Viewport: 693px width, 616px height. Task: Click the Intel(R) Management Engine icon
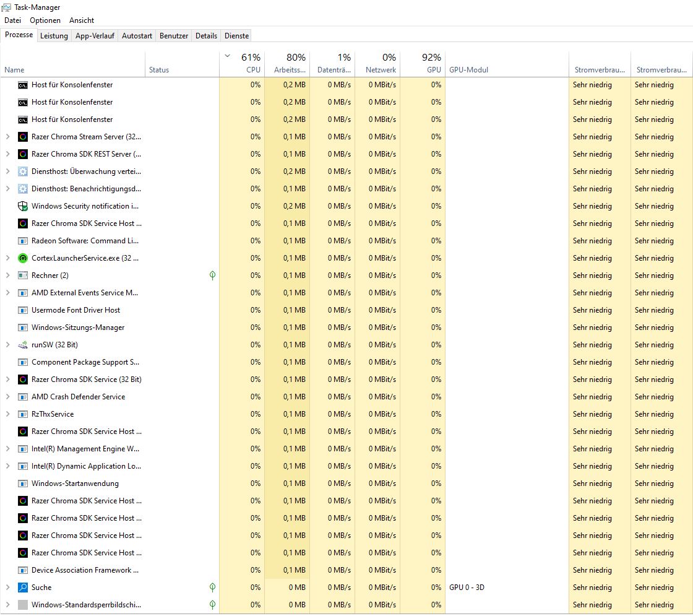[x=23, y=449]
